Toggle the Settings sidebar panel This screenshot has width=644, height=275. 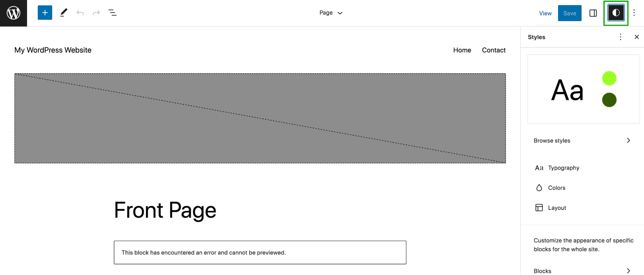tap(593, 13)
